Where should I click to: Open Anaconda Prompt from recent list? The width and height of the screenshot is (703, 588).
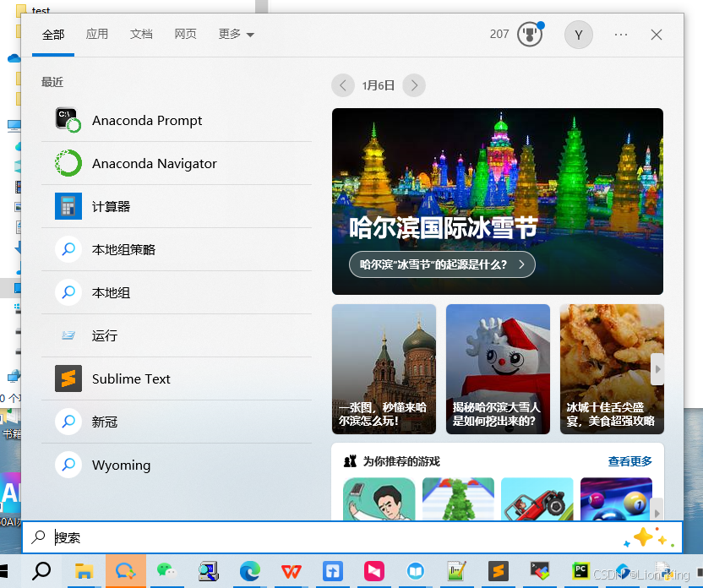pos(147,121)
